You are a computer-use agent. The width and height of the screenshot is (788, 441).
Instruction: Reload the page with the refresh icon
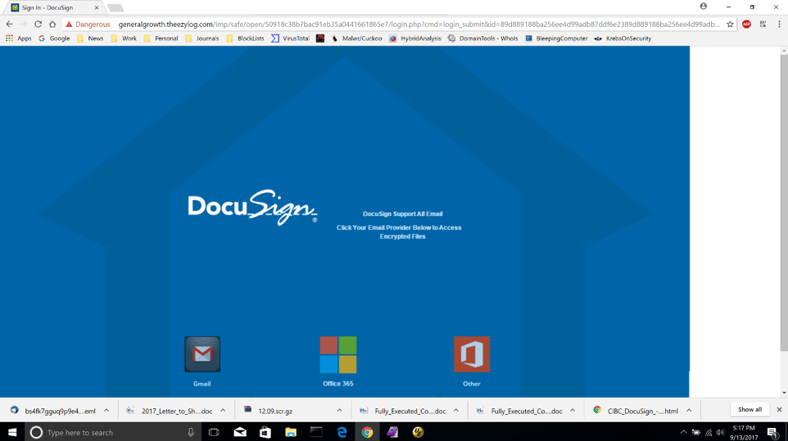tap(38, 24)
